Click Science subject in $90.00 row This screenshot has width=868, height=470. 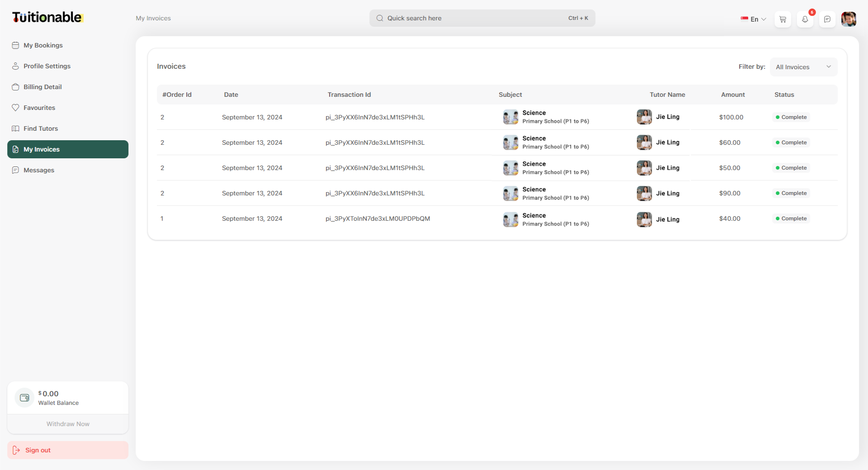click(534, 190)
